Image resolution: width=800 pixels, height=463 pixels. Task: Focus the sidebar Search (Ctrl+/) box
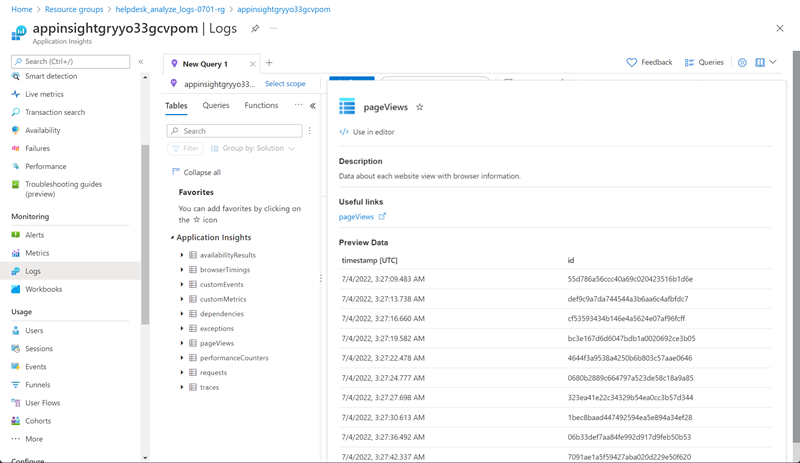(70, 61)
